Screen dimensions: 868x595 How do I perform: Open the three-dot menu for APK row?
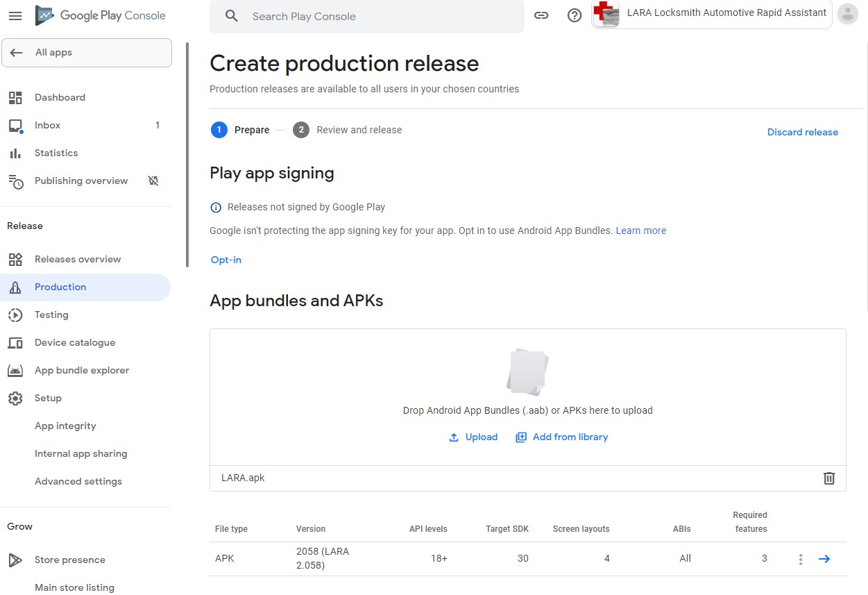point(801,559)
